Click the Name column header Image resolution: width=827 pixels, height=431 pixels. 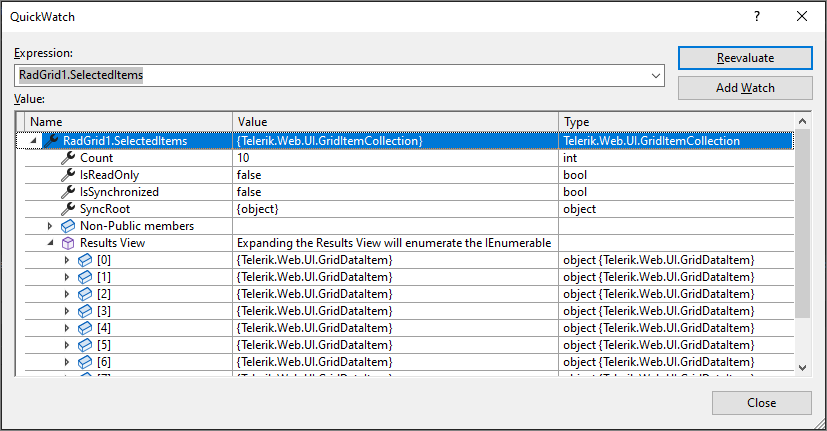tap(129, 122)
